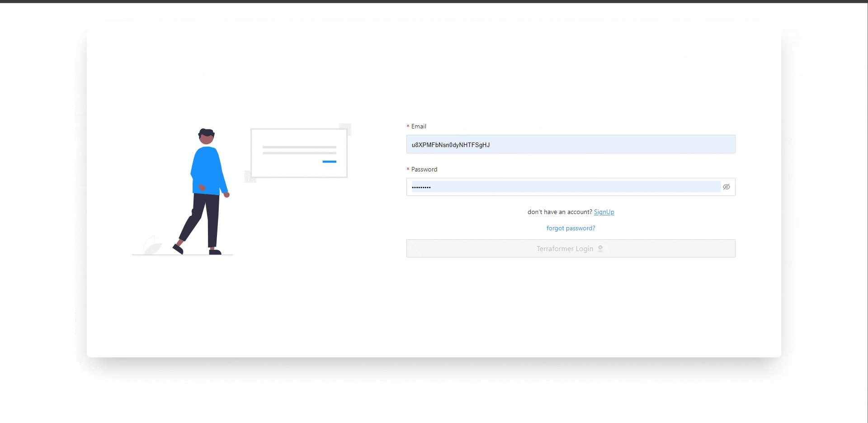Click the dark bar at the top

(x=434, y=1)
